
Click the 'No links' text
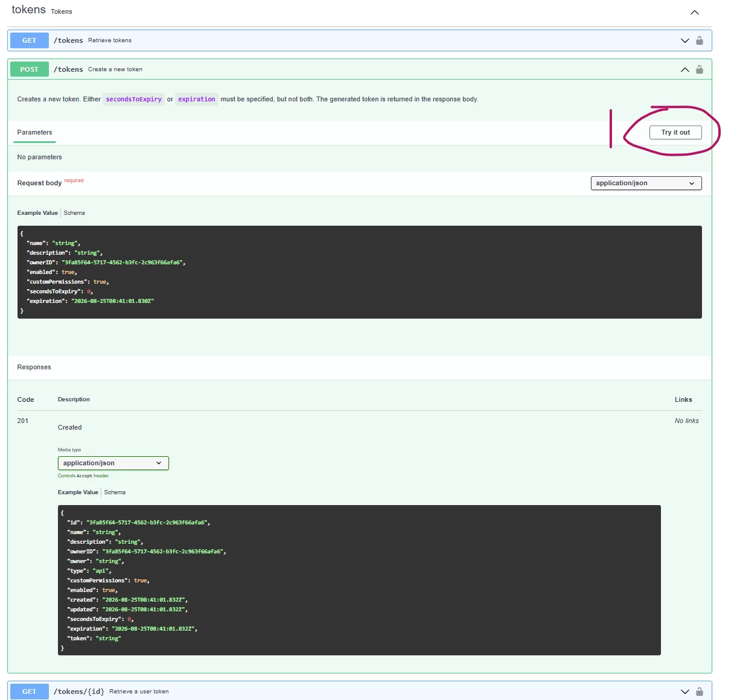(x=687, y=421)
